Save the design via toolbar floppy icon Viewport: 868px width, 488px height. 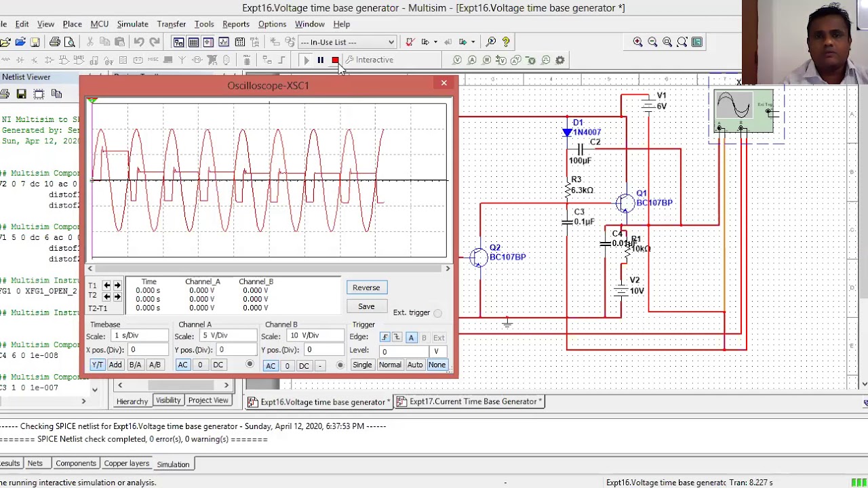point(35,42)
